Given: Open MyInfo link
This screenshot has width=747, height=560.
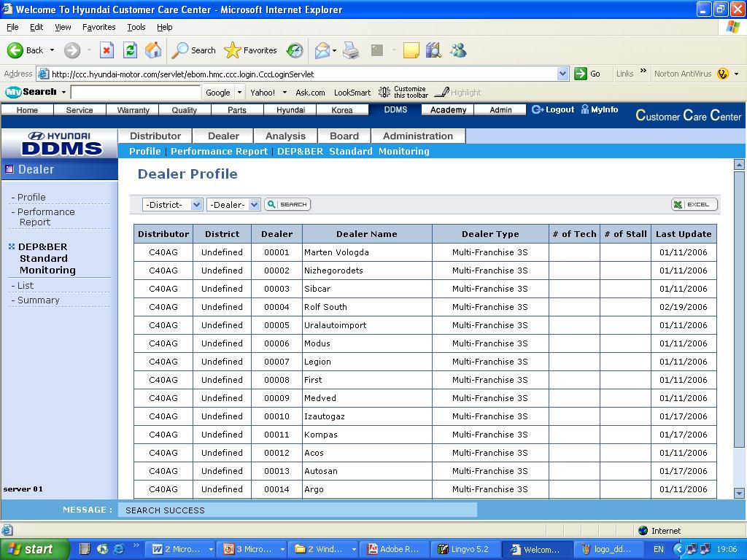Looking at the screenshot, I should point(600,109).
